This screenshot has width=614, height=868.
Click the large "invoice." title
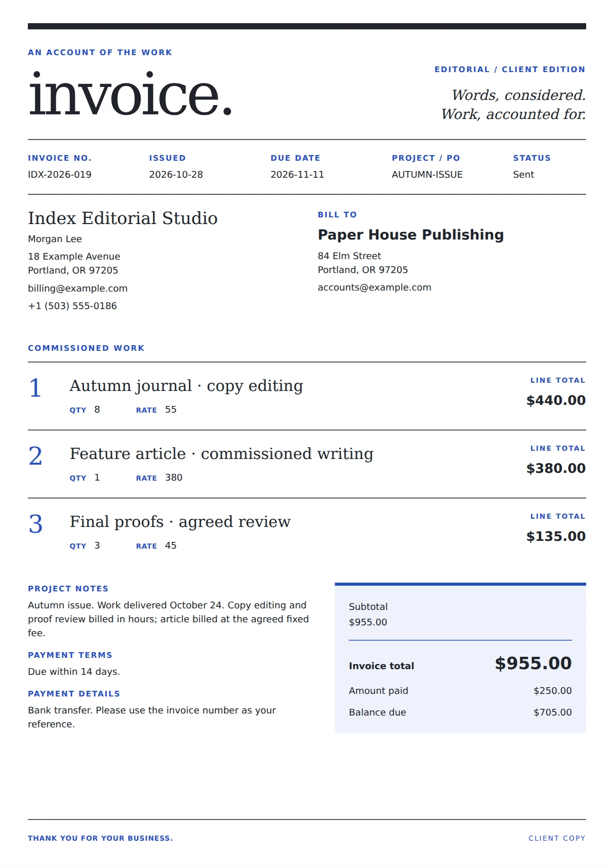coord(130,94)
